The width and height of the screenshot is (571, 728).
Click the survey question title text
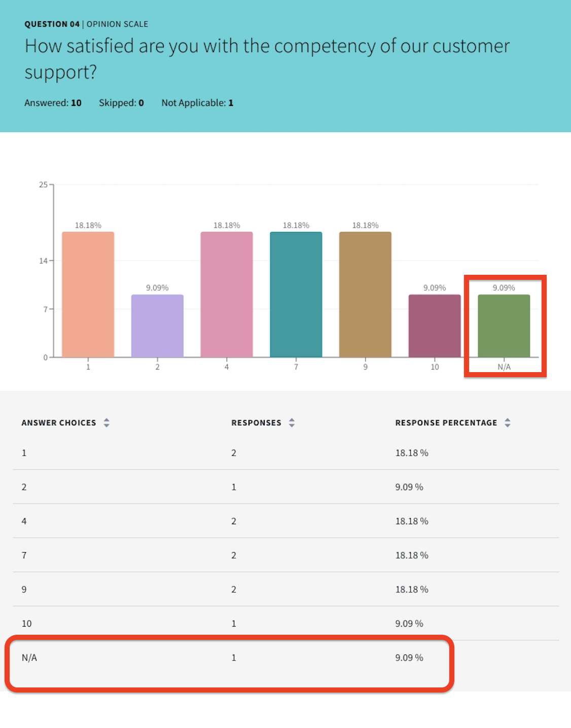[267, 58]
